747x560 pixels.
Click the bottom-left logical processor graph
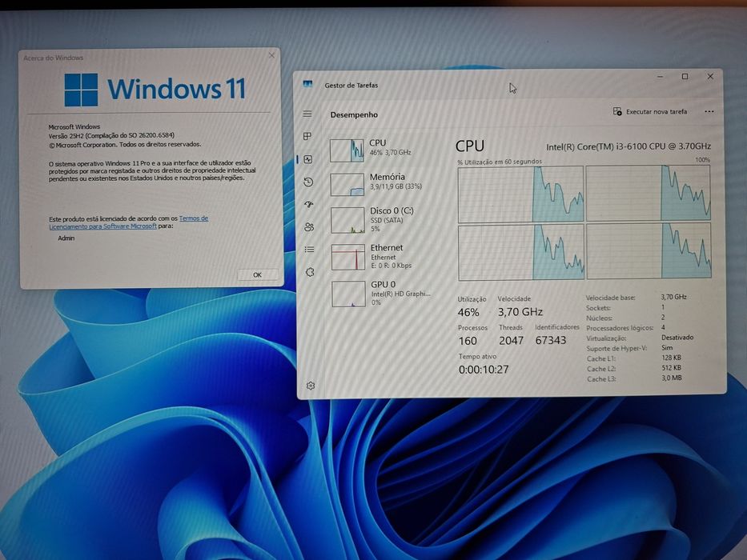tap(521, 252)
